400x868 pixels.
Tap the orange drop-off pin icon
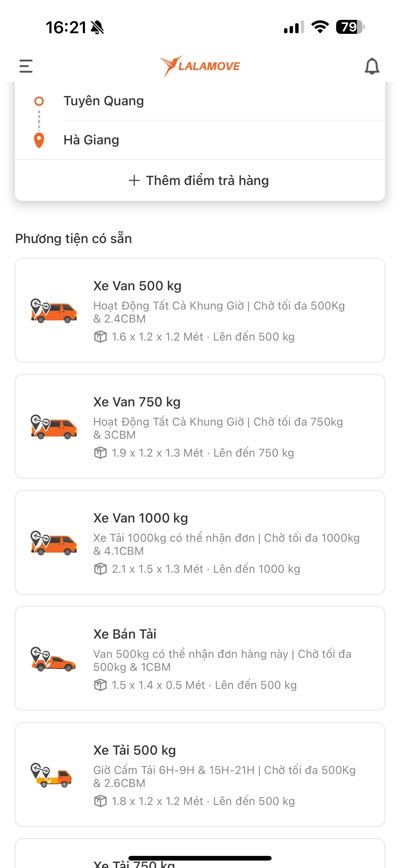click(x=39, y=140)
